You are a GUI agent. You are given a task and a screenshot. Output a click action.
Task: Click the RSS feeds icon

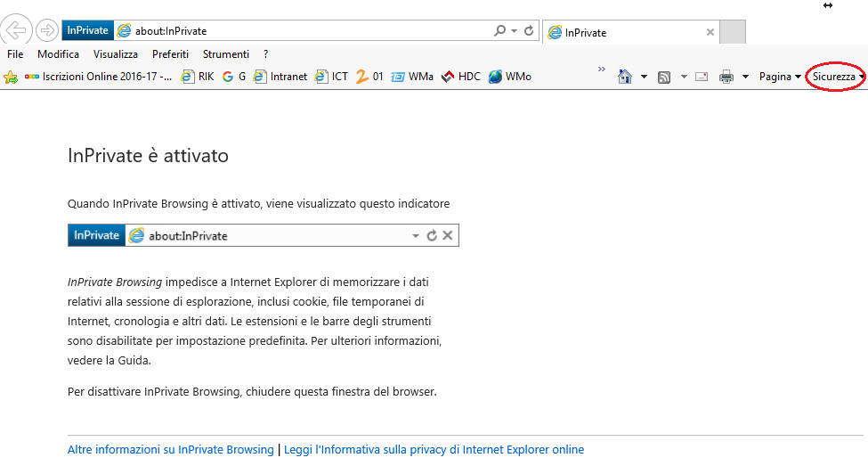point(664,77)
